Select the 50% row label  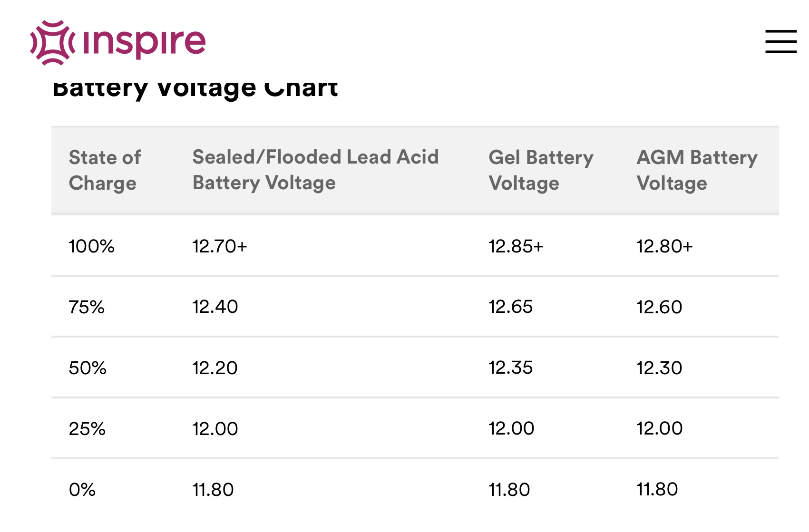(x=88, y=368)
